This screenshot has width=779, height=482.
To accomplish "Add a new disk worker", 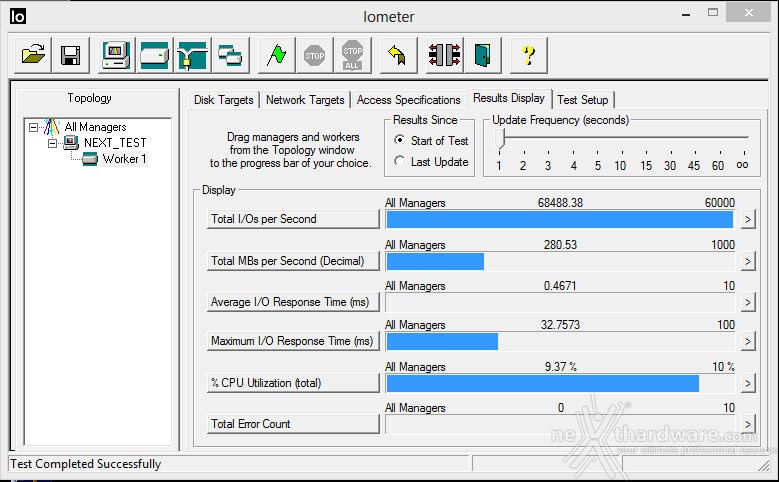I will click(155, 55).
